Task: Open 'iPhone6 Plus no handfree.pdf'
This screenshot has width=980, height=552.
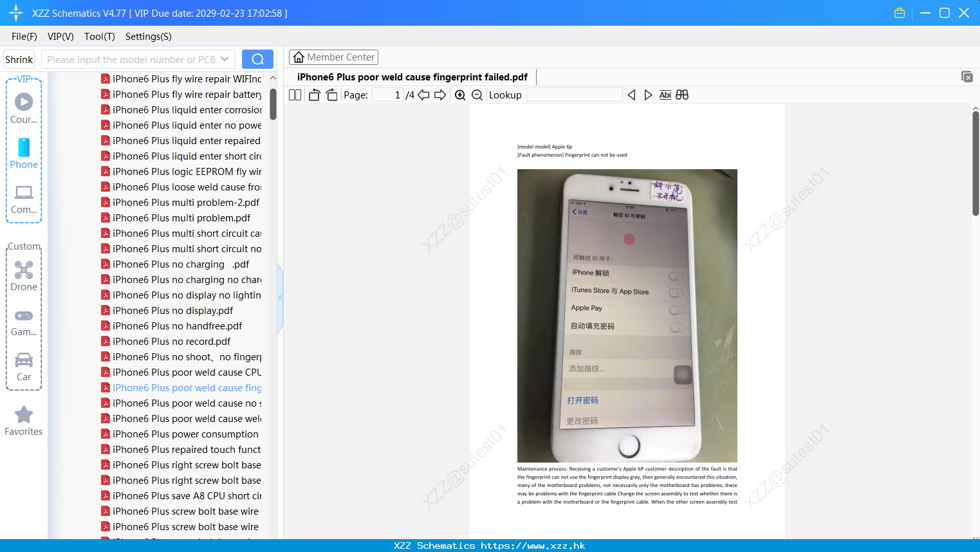Action: pos(172,326)
